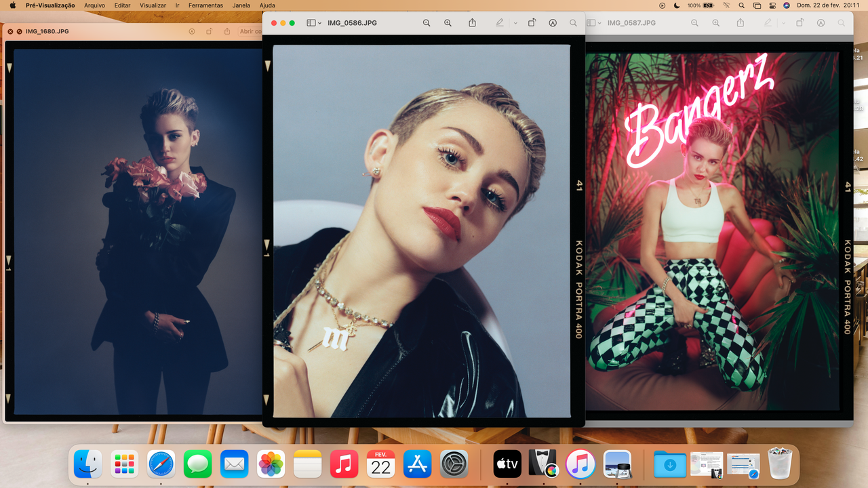Zoom in on the IMG_0587.JPG image
This screenshot has height=488, width=868.
tap(715, 23)
